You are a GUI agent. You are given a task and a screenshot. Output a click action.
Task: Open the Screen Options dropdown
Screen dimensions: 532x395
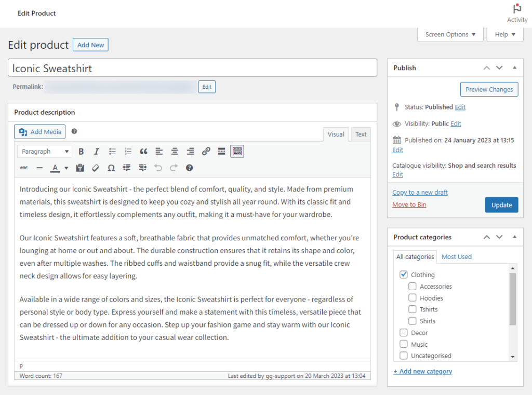tap(450, 34)
